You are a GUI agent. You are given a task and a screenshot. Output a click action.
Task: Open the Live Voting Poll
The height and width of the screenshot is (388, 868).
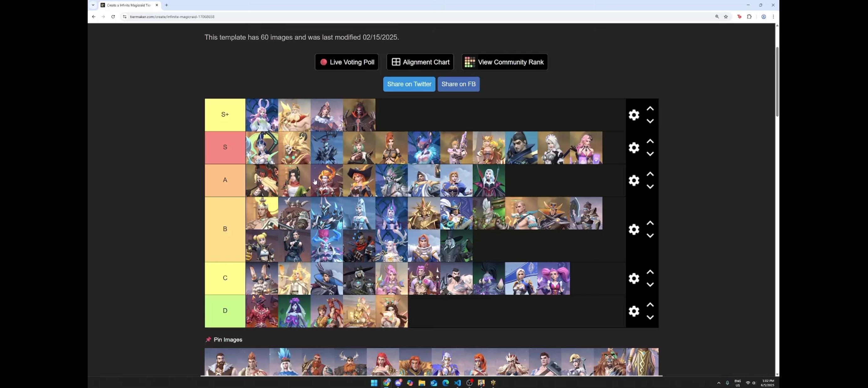tap(347, 62)
